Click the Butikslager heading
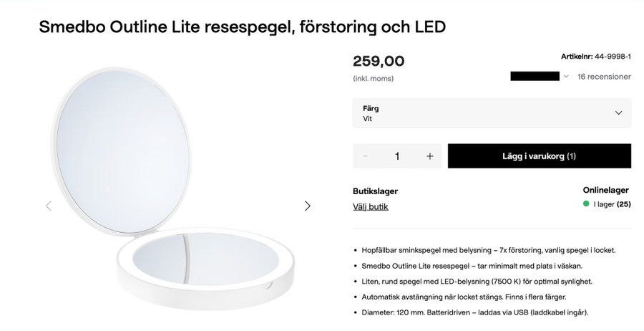 pyautogui.click(x=375, y=191)
